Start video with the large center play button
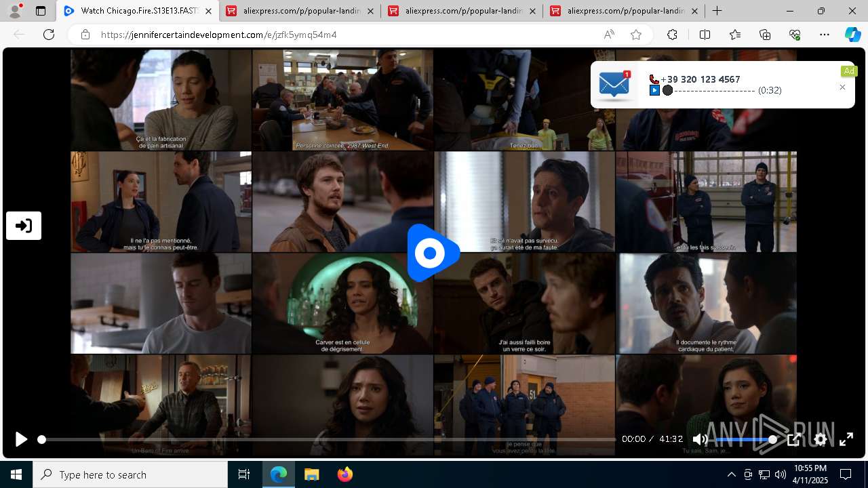This screenshot has height=488, width=868. tap(433, 253)
